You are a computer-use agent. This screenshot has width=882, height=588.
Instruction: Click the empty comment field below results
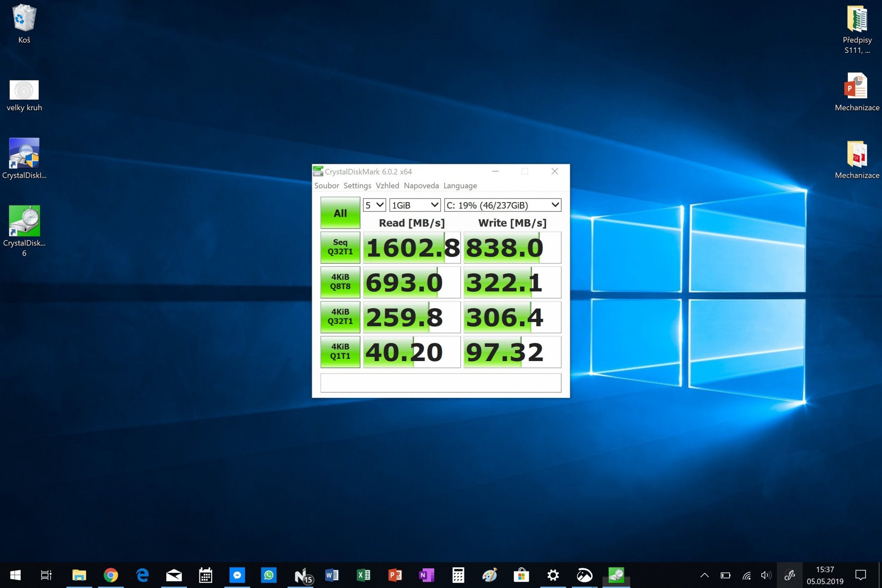pos(441,383)
